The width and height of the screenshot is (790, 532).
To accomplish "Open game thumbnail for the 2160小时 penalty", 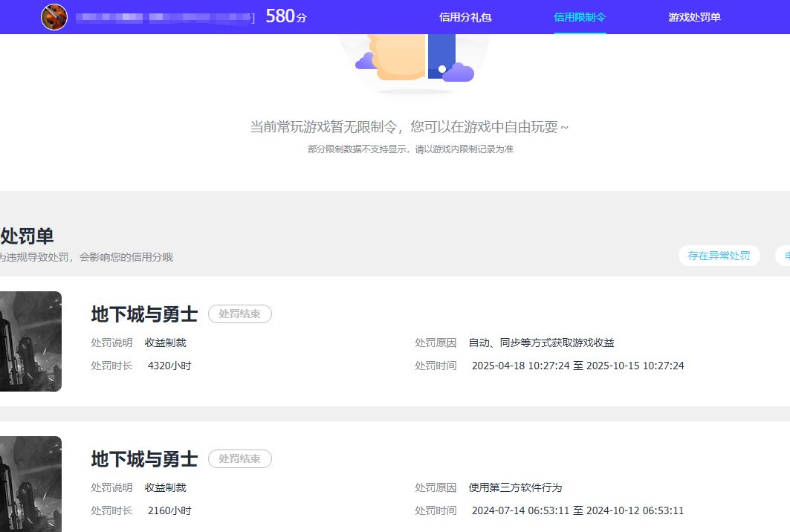I will coord(30,484).
